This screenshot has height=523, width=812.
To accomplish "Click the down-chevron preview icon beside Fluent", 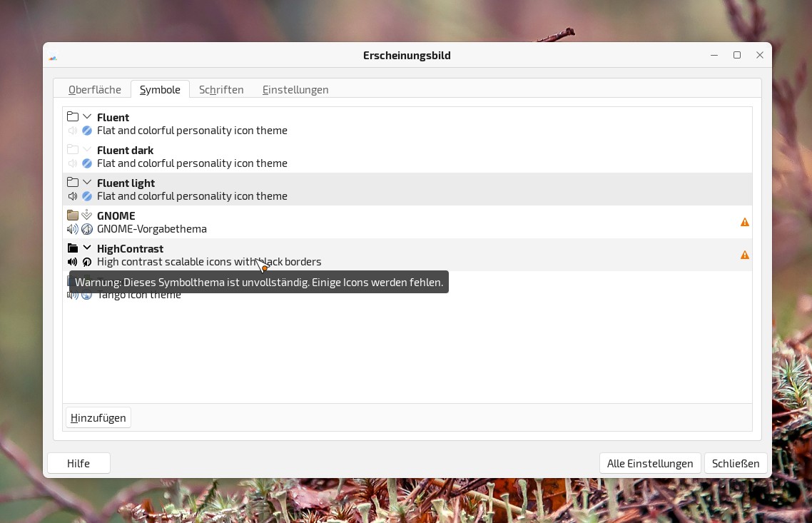I will [87, 116].
